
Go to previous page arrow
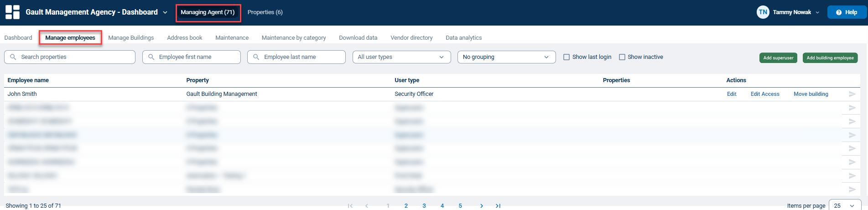[367, 206]
